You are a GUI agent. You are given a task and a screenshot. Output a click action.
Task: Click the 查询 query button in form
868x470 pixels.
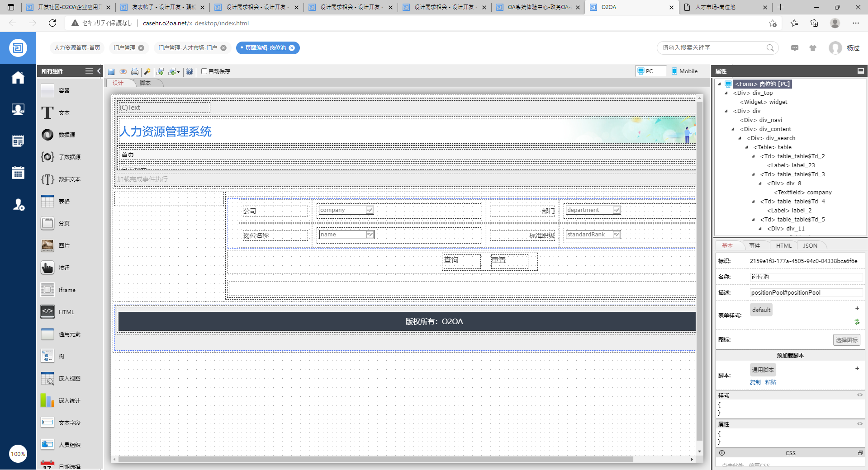tap(462, 261)
